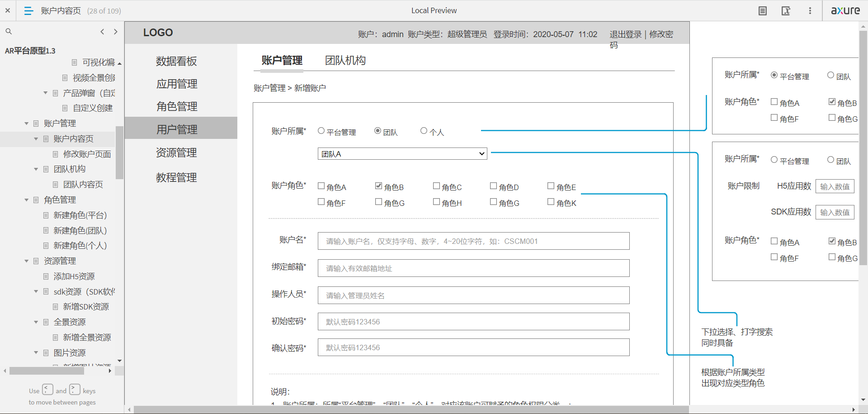Open 教程管理 in the side menu
The width and height of the screenshot is (868, 414).
tap(176, 177)
